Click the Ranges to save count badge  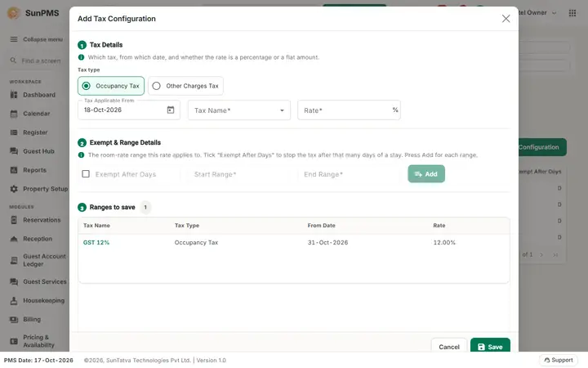tap(145, 207)
